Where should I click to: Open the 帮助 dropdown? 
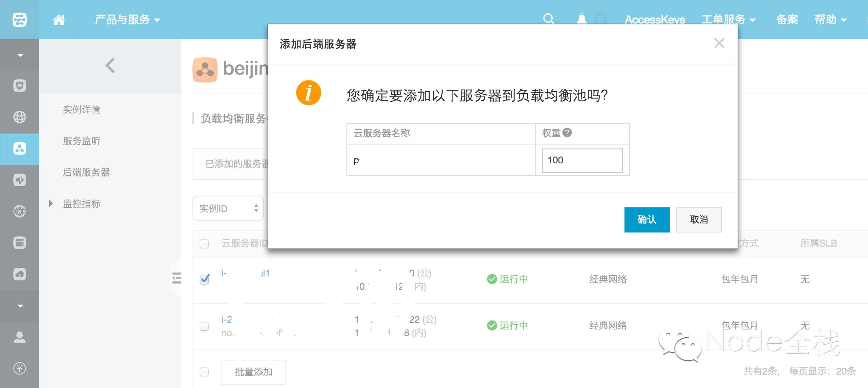tap(831, 20)
